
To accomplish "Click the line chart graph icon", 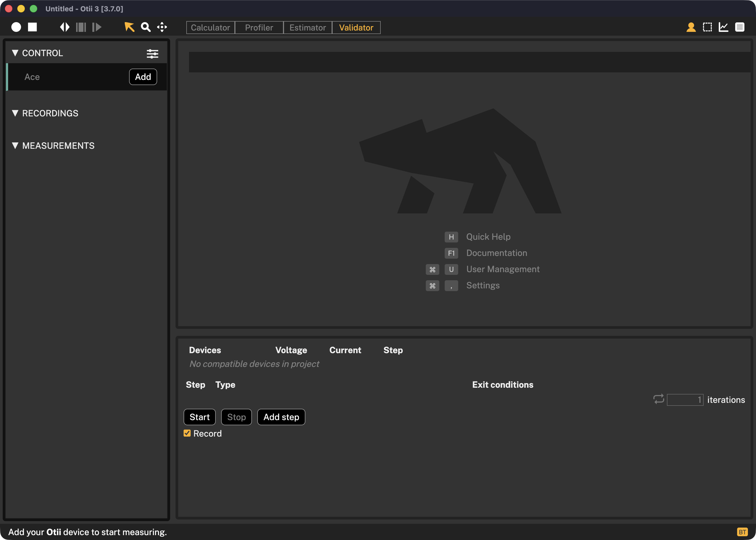I will pyautogui.click(x=724, y=27).
